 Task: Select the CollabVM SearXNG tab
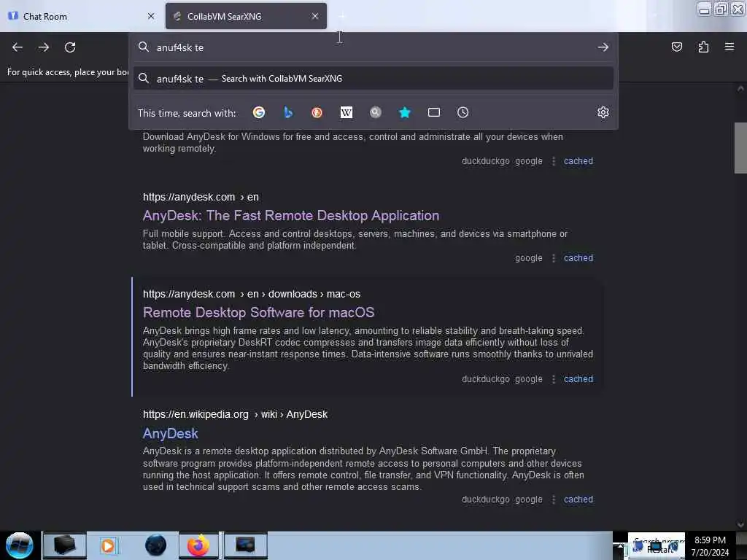tap(246, 16)
